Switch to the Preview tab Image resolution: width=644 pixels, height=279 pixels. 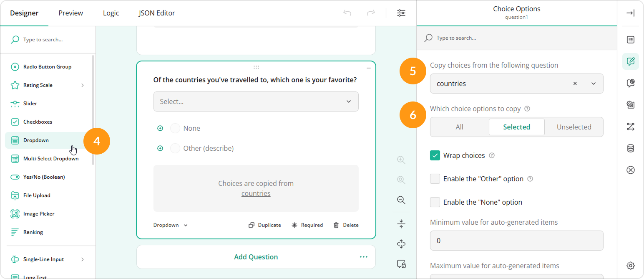point(70,13)
